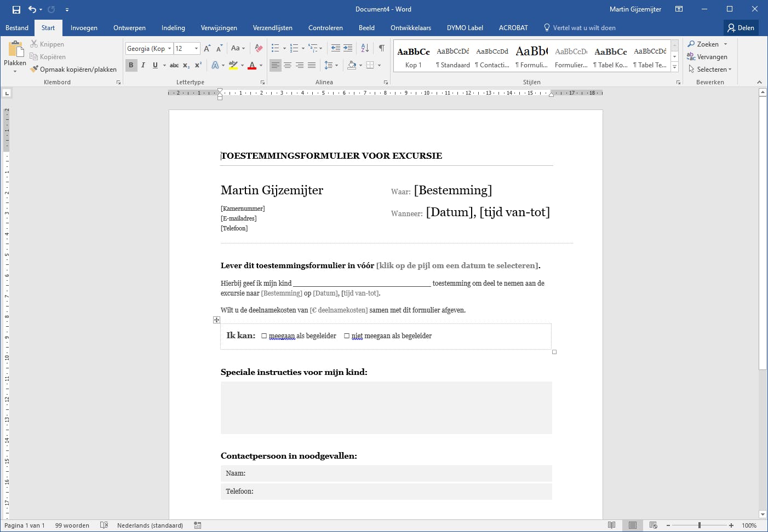This screenshot has width=768, height=532.
Task: Click the Sort A-Z icon
Action: 365,48
